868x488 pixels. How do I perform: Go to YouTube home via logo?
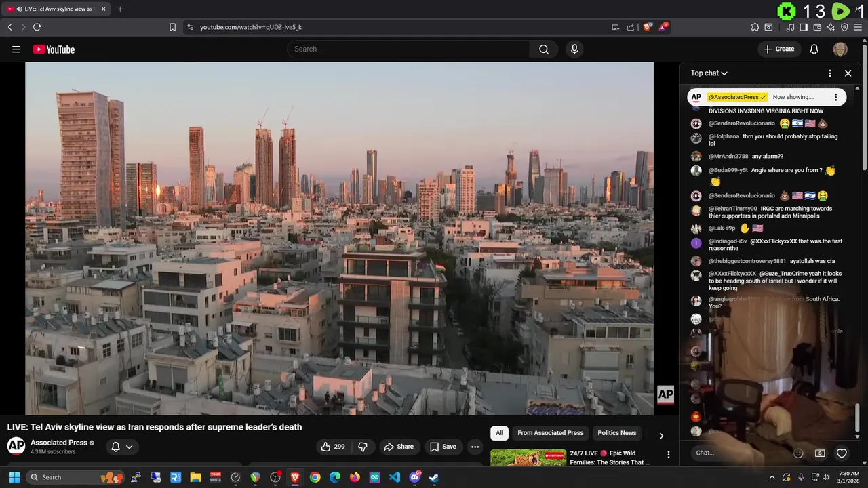54,49
